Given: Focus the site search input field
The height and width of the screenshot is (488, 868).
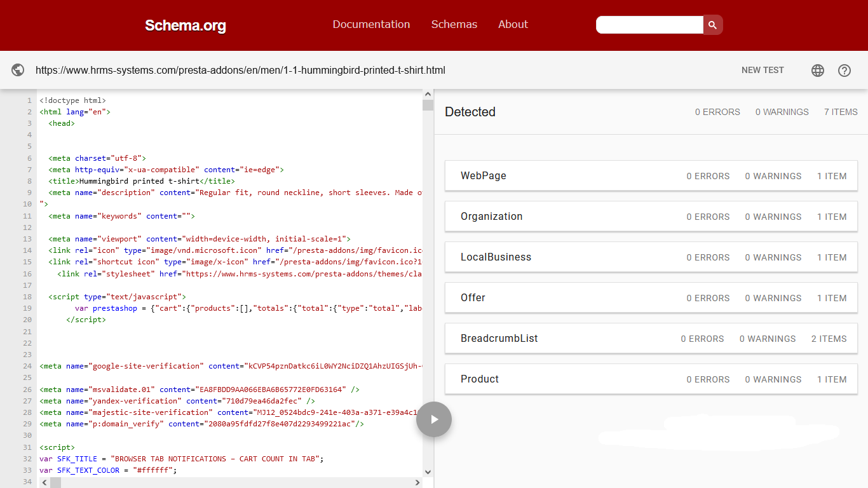Looking at the screenshot, I should click(649, 25).
